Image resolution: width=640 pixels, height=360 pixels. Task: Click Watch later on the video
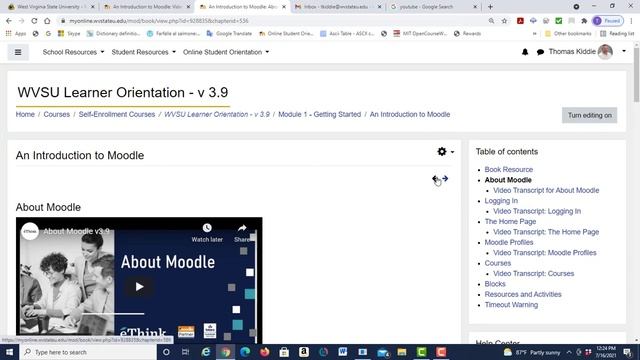[207, 233]
